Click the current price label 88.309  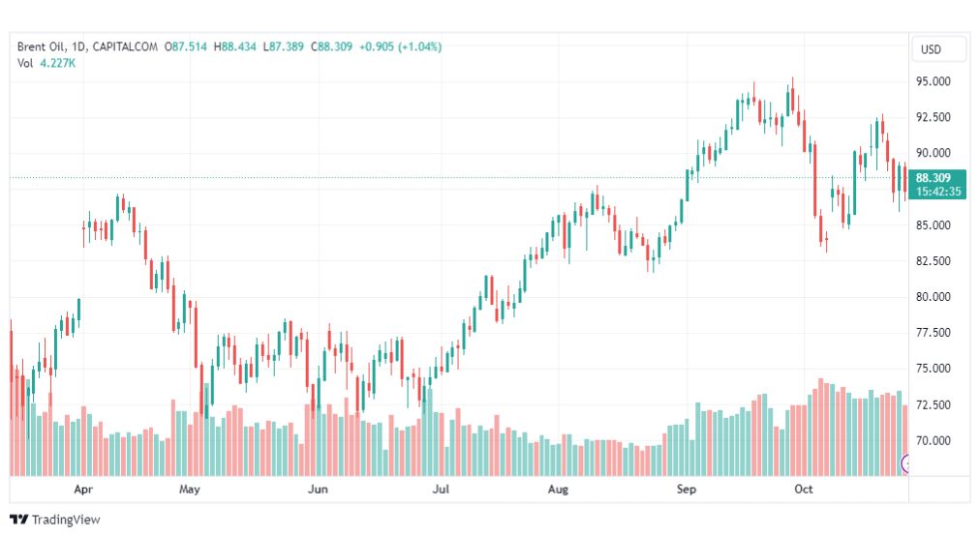point(936,177)
